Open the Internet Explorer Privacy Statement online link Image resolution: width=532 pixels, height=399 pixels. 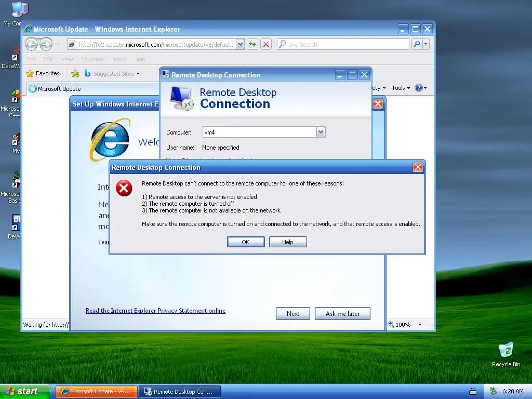pos(155,311)
